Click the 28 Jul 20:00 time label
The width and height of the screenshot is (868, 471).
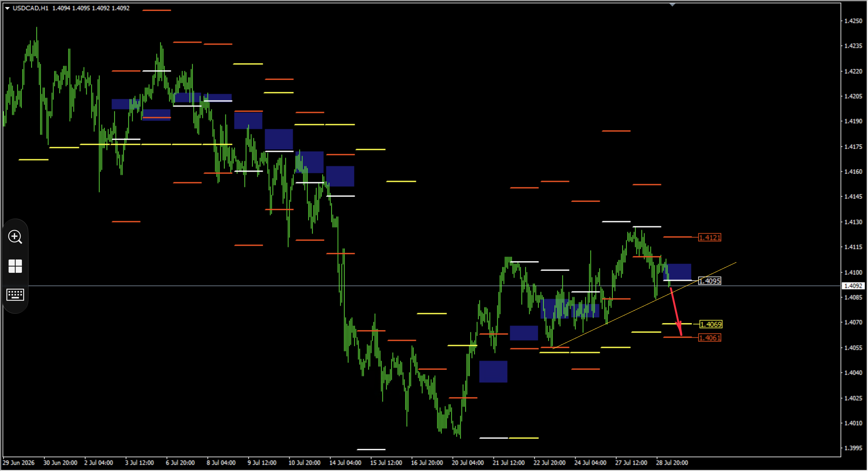(x=672, y=463)
